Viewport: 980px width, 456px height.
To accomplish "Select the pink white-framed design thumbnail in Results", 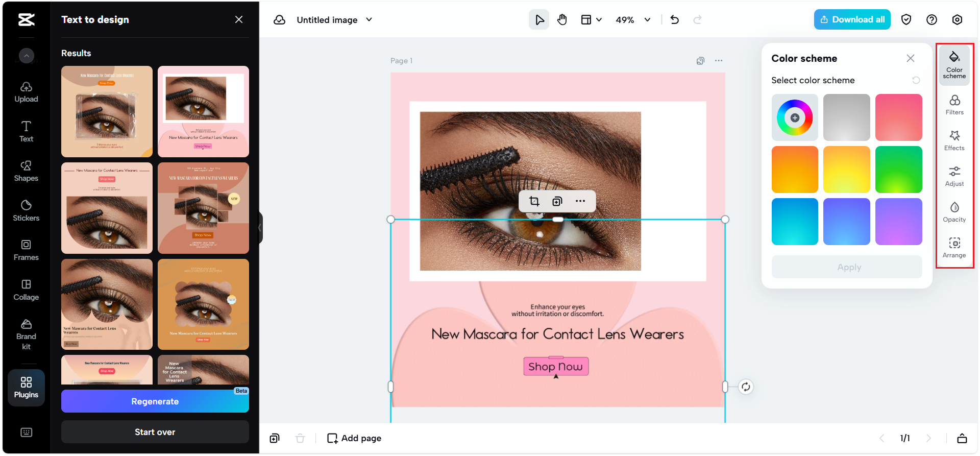I will tap(203, 111).
